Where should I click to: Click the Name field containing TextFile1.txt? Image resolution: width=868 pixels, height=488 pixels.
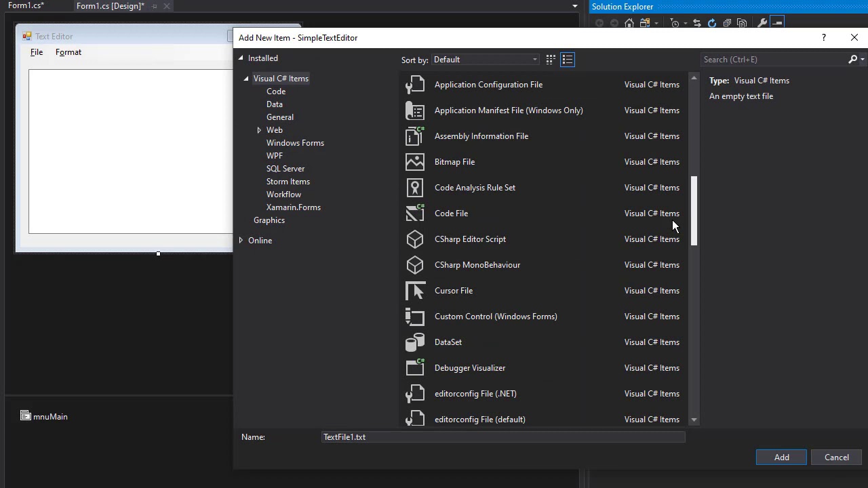click(503, 437)
